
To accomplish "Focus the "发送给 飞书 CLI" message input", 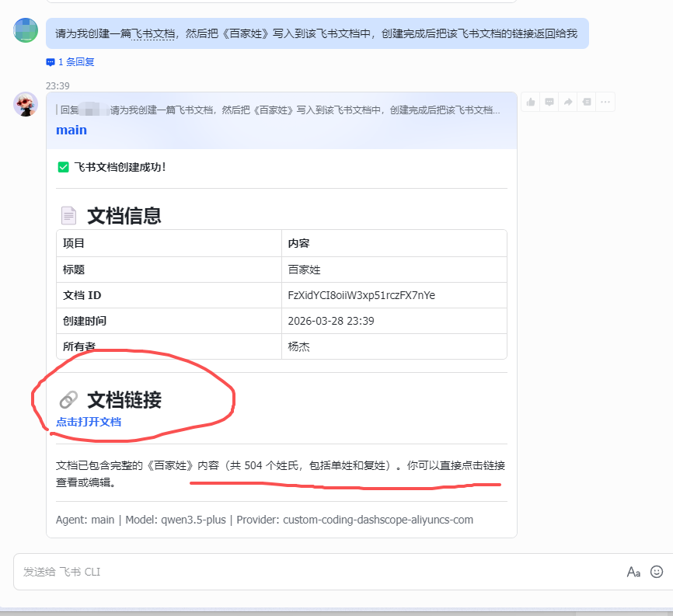I will tap(311, 572).
